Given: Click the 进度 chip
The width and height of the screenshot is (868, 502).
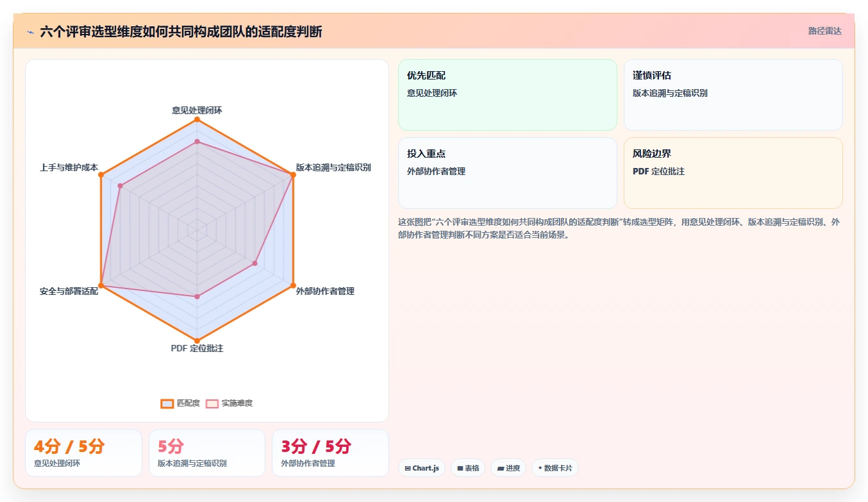Looking at the screenshot, I should pos(508,468).
